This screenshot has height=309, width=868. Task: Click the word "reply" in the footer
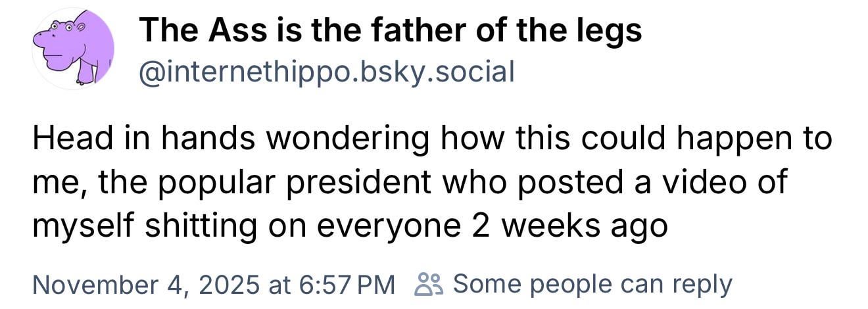point(707,285)
